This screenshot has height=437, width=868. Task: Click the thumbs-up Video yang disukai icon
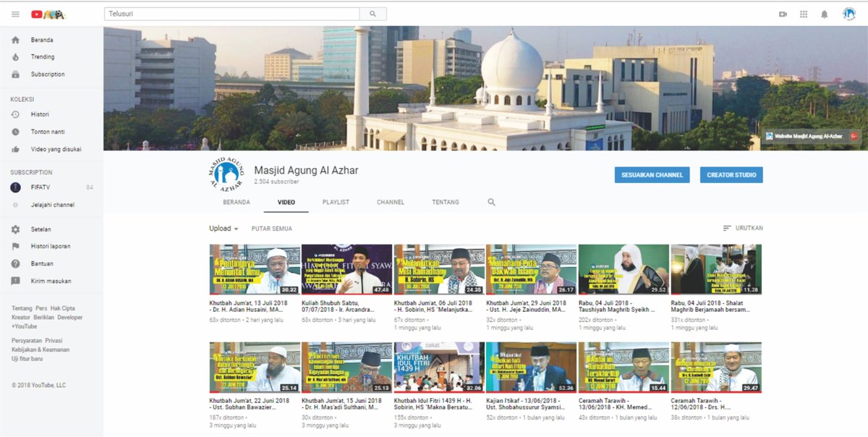pyautogui.click(x=15, y=149)
